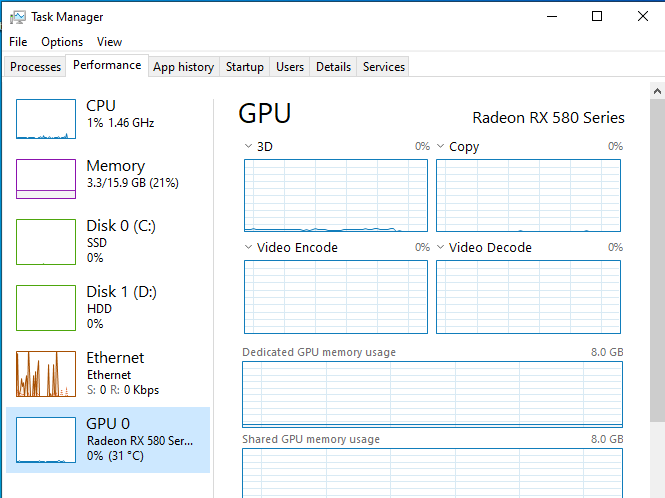Open the File menu

point(18,42)
